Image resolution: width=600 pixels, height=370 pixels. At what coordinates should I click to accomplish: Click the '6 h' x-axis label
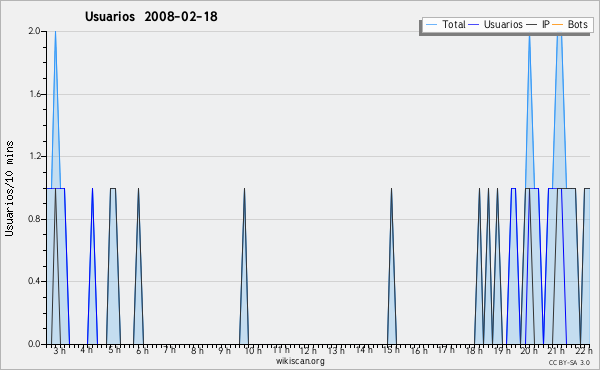click(x=142, y=351)
